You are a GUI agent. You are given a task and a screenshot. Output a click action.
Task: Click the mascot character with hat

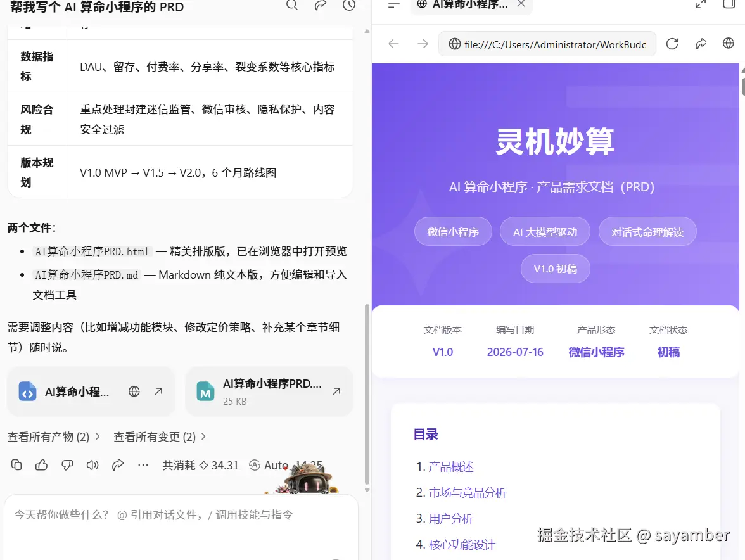(308, 479)
